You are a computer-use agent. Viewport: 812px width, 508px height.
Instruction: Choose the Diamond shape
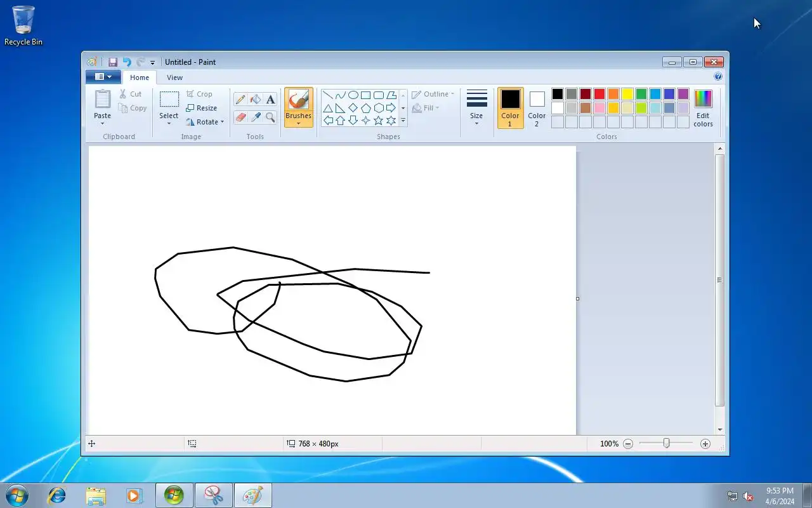tap(353, 108)
